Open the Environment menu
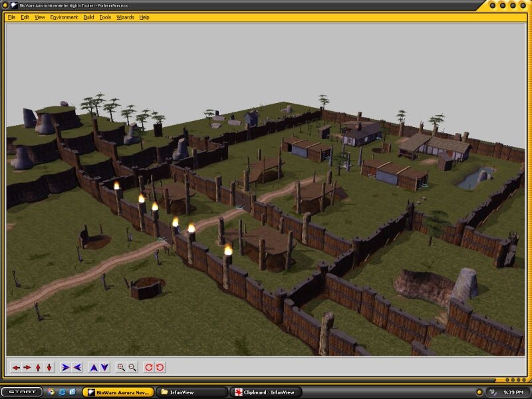Image resolution: width=532 pixels, height=399 pixels. tap(64, 17)
